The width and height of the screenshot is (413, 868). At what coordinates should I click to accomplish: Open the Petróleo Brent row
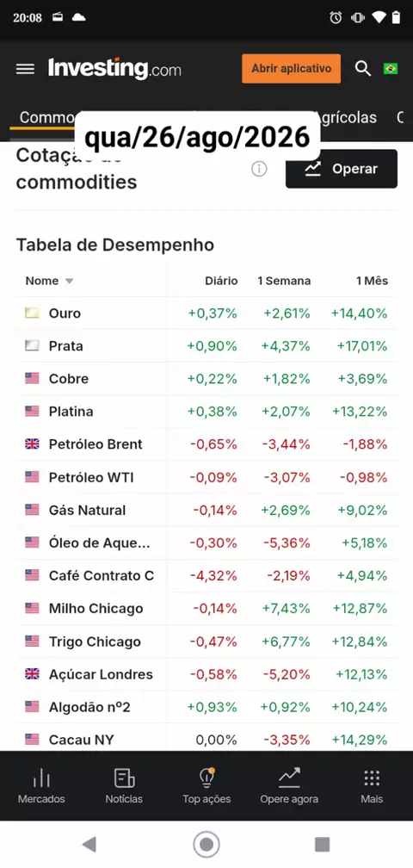[x=206, y=444]
